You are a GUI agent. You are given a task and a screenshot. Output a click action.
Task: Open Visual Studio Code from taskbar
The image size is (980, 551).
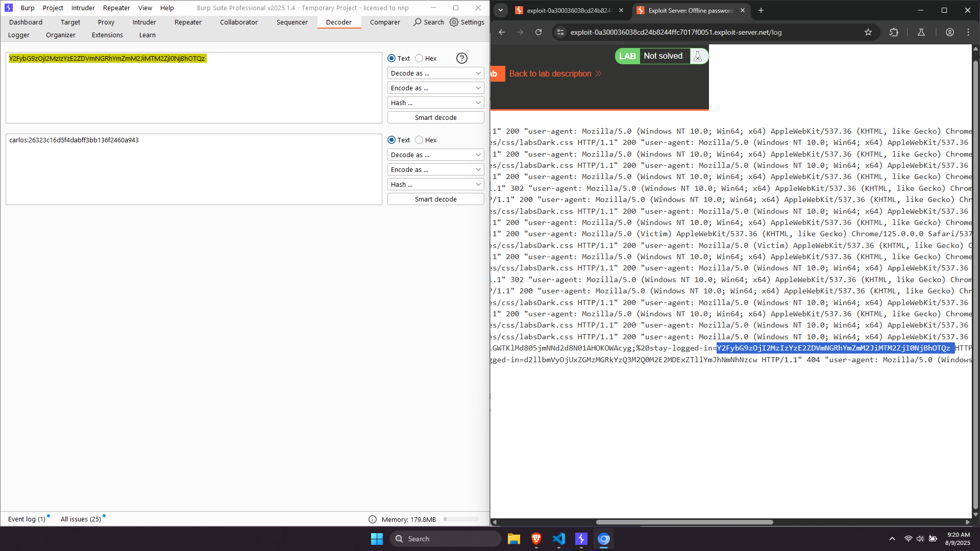tap(559, 539)
